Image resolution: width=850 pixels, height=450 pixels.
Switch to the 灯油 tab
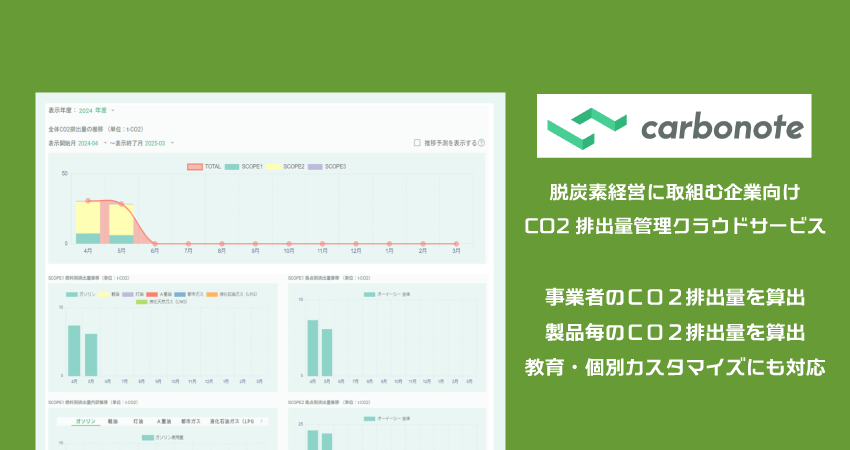[138, 421]
